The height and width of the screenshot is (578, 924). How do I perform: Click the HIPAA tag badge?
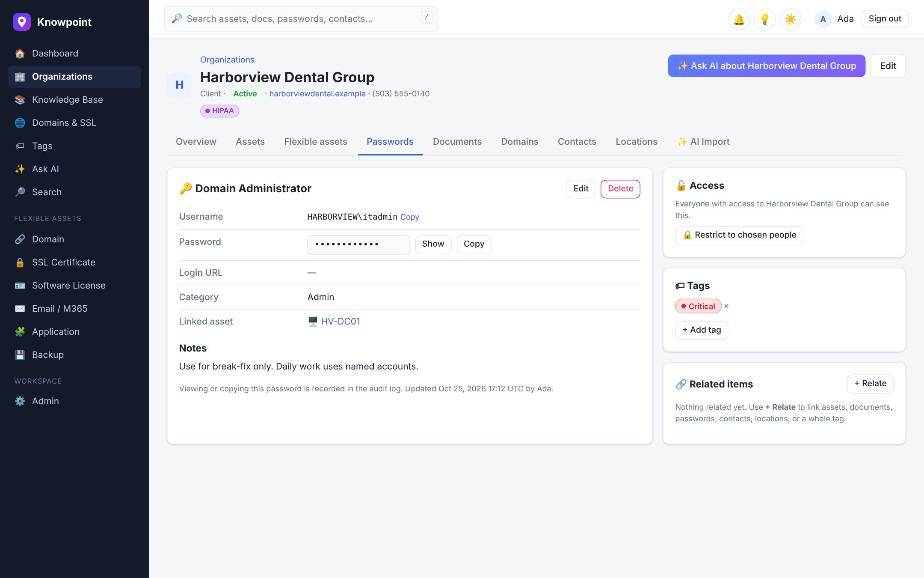click(219, 111)
